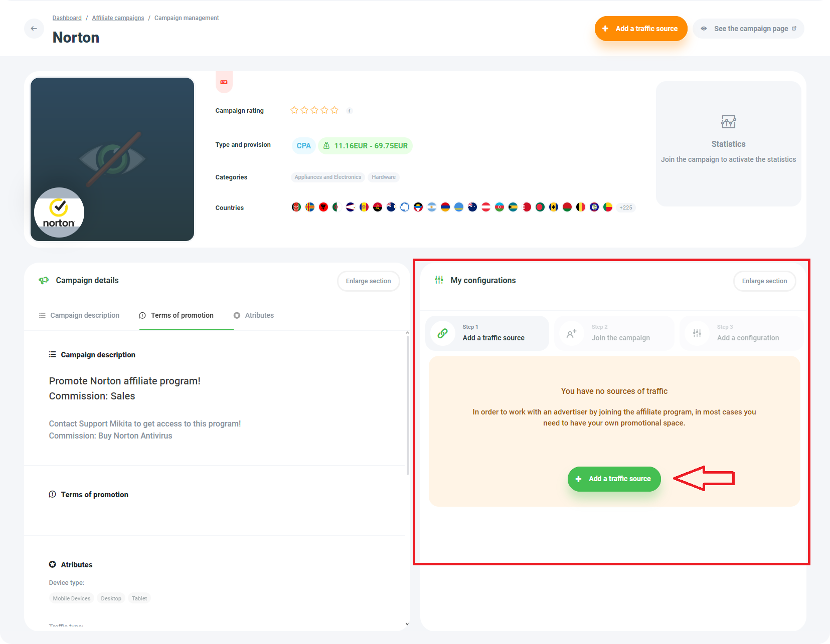Viewport: 830px width, 644px height.
Task: Click the Statistics chart icon
Action: click(728, 122)
